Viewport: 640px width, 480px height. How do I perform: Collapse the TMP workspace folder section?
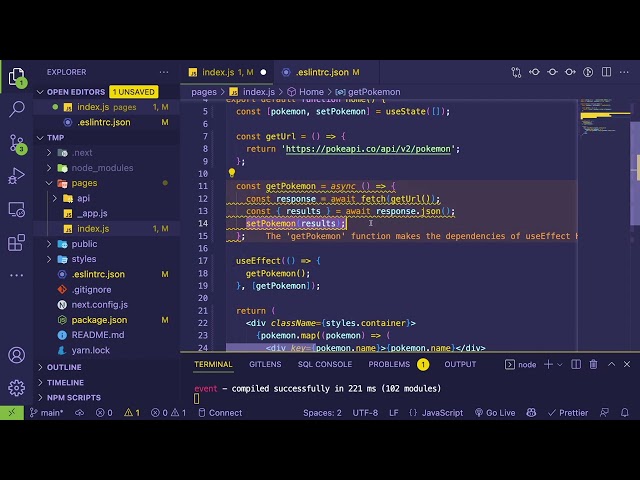pos(40,138)
